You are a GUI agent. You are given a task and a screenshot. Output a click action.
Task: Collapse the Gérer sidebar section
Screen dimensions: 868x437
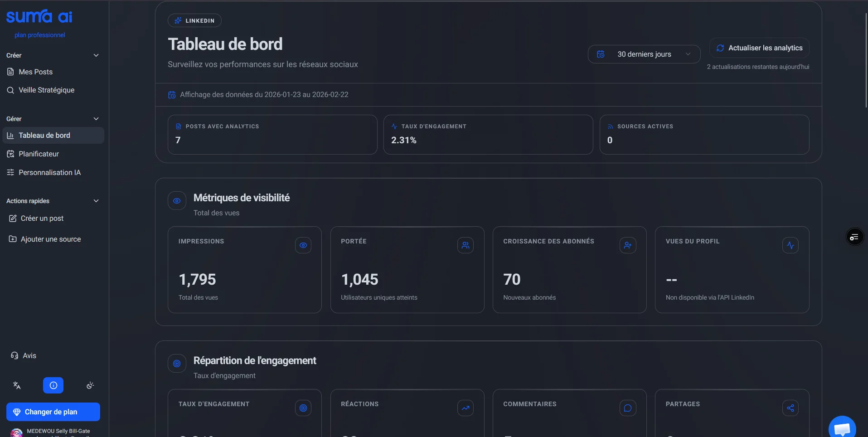coord(96,119)
